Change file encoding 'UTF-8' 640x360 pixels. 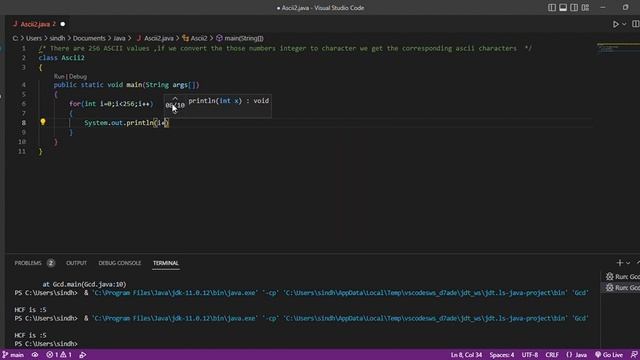[x=530, y=355]
